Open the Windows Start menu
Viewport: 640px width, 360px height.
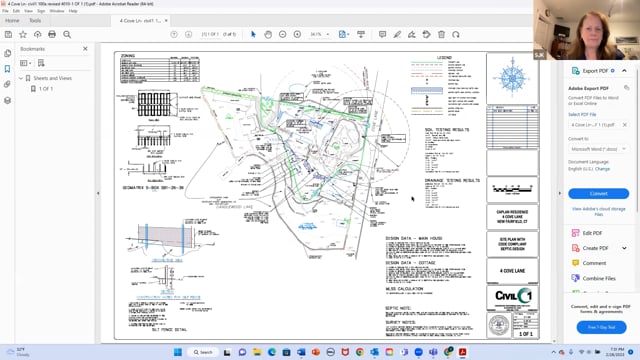(x=178, y=352)
